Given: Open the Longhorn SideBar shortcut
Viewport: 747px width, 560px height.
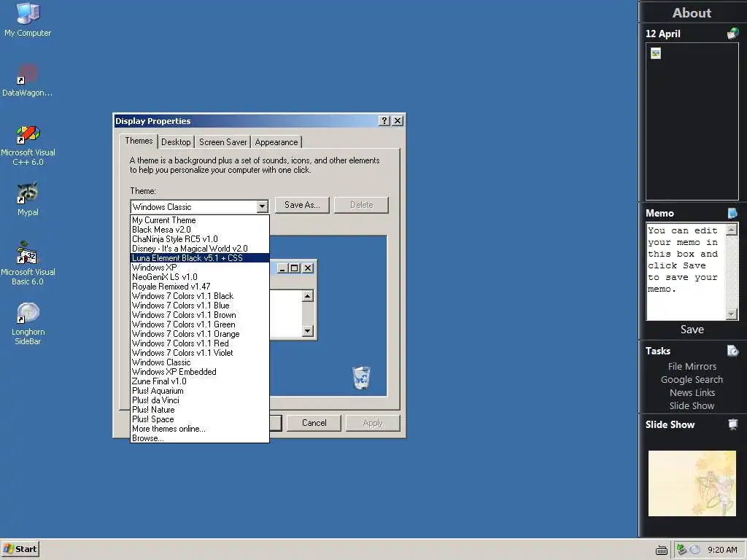Looking at the screenshot, I should pyautogui.click(x=28, y=324).
